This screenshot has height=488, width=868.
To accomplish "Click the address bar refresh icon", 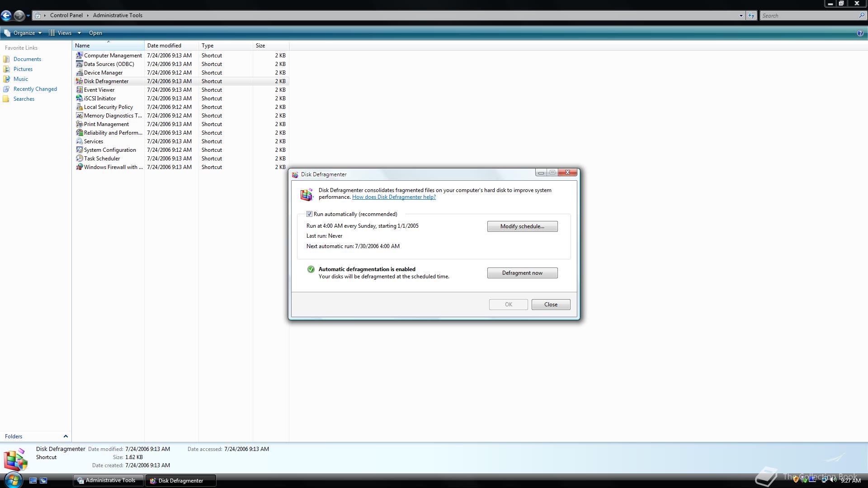I will click(x=751, y=15).
